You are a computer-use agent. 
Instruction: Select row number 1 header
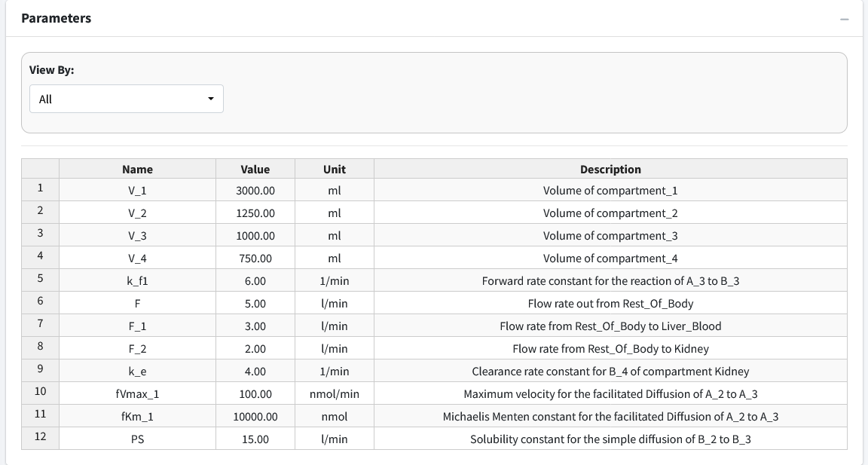pos(41,188)
